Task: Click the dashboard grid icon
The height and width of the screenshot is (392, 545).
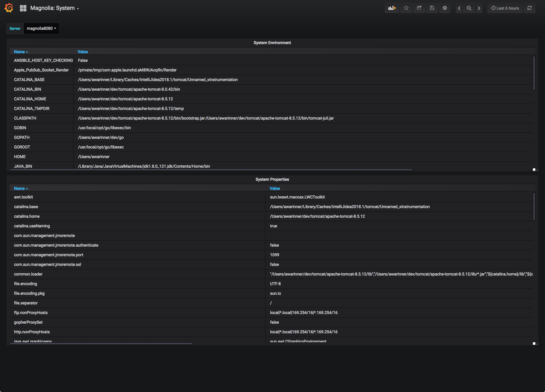Action: (x=23, y=8)
